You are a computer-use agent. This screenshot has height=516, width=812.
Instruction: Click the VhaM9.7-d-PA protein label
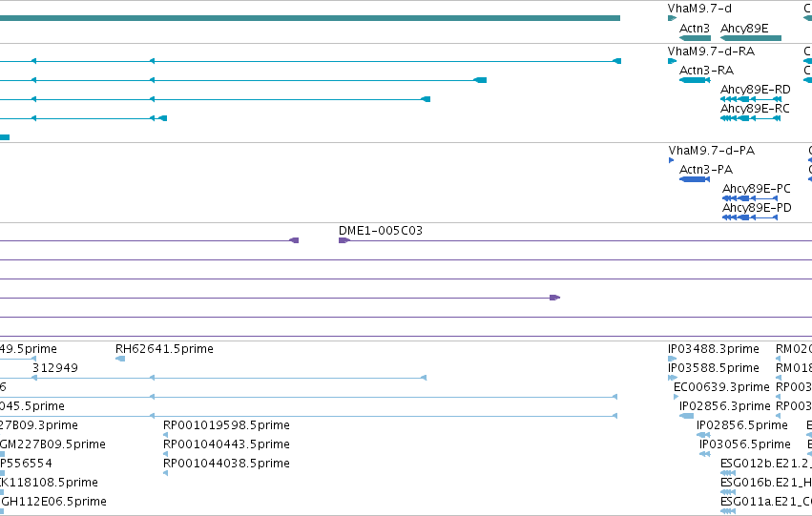click(712, 151)
